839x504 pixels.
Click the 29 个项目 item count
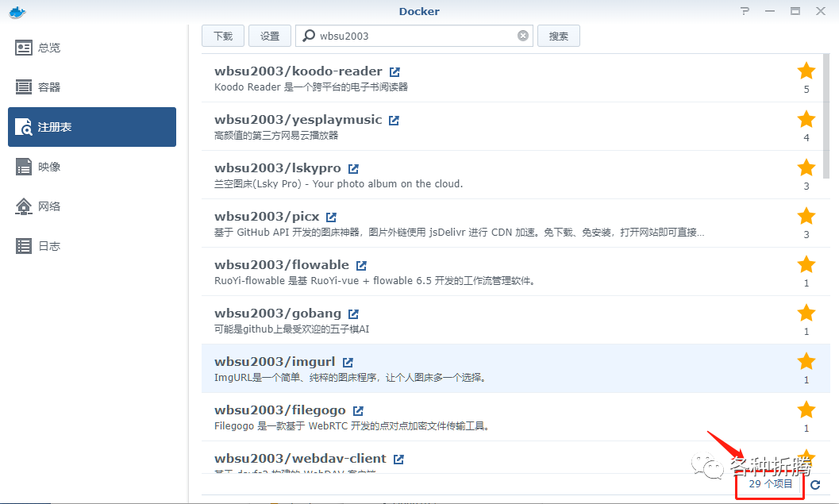(x=771, y=484)
